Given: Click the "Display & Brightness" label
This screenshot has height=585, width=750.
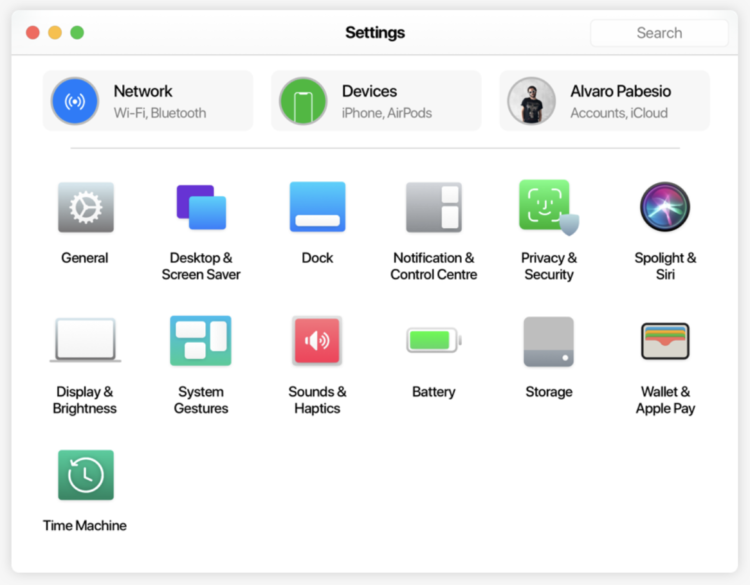Looking at the screenshot, I should click(x=85, y=400).
